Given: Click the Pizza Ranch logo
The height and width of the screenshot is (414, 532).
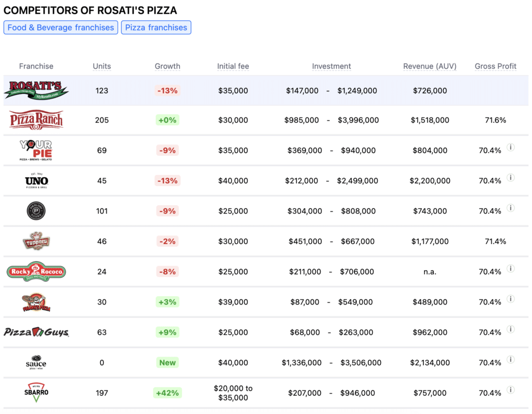Looking at the screenshot, I should tap(36, 120).
